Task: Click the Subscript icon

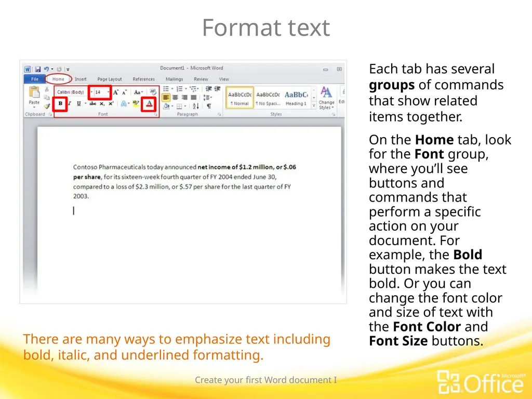Action: point(102,103)
